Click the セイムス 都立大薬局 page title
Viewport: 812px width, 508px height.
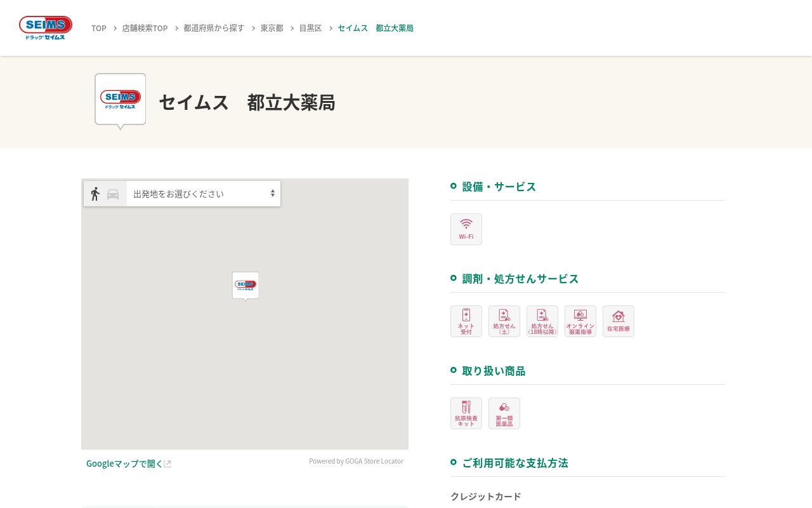coord(247,102)
